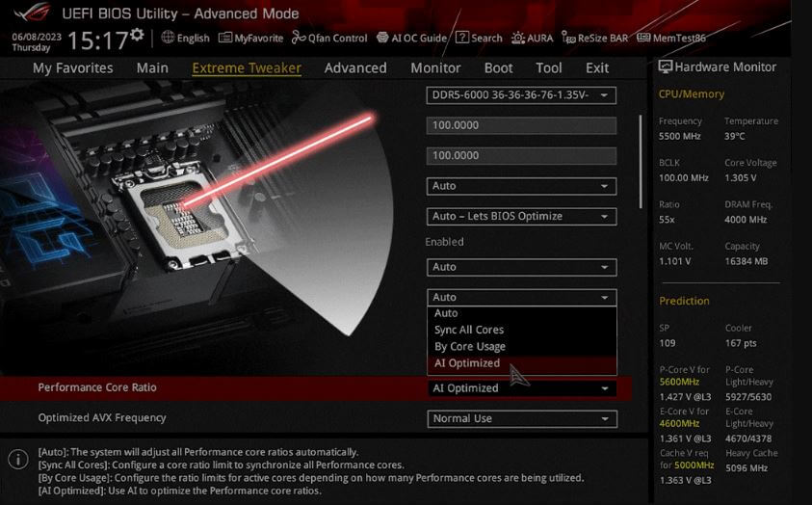This screenshot has width=812, height=505.
Task: Switch to the Advanced tab
Action: point(355,67)
